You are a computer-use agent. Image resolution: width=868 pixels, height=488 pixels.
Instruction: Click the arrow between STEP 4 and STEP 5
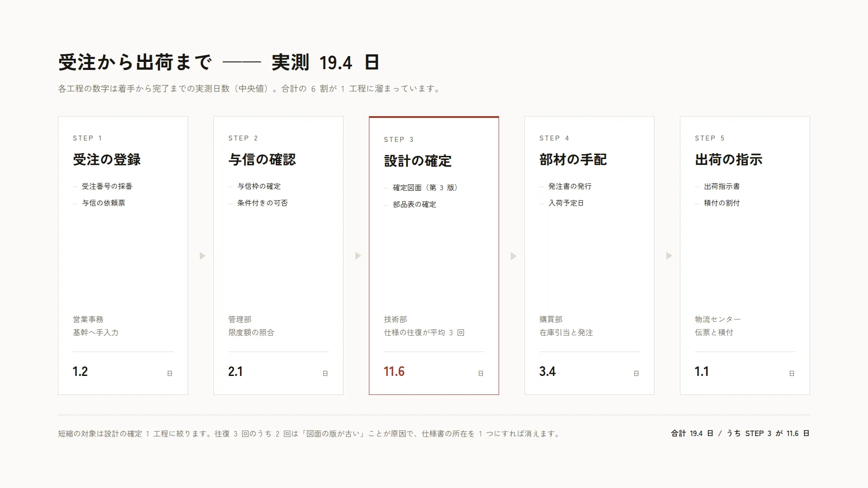coord(669,256)
